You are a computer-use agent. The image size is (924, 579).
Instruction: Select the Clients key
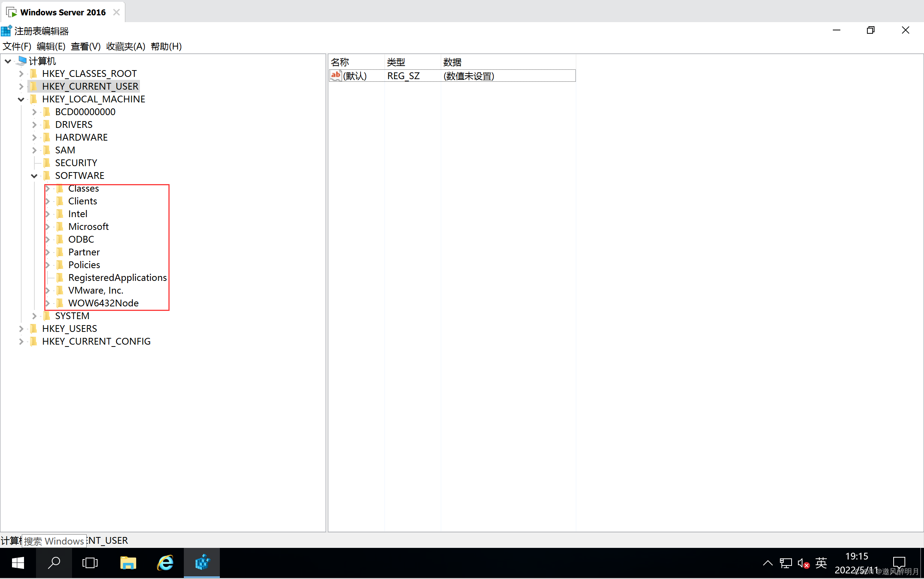83,201
